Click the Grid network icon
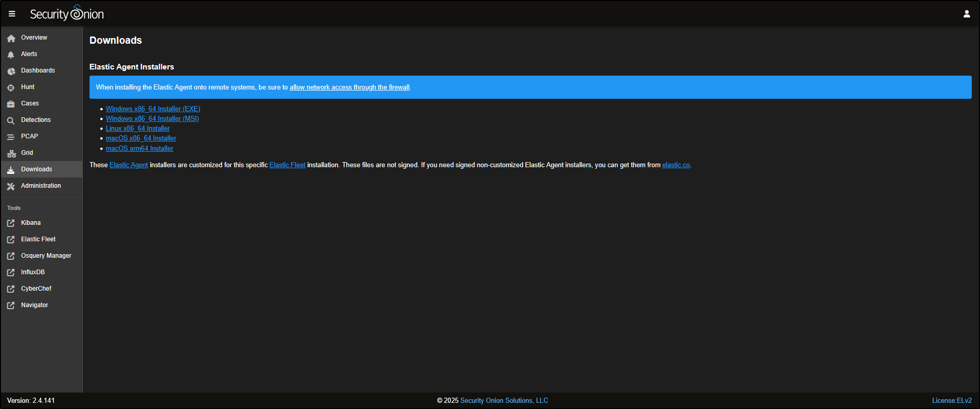Screen dimensions: 980x409 (11, 153)
